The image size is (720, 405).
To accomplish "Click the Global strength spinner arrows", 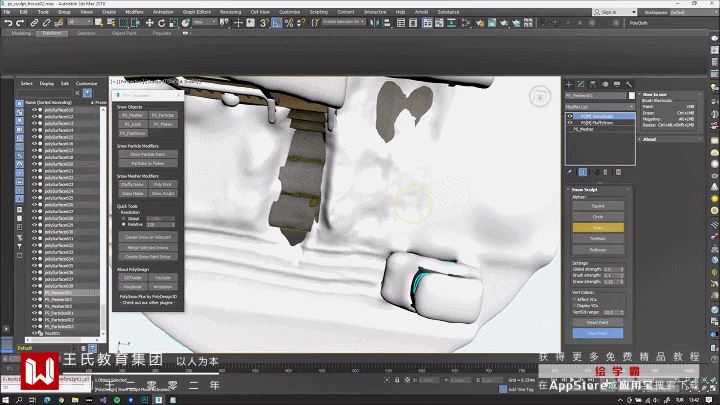I will [x=622, y=269].
